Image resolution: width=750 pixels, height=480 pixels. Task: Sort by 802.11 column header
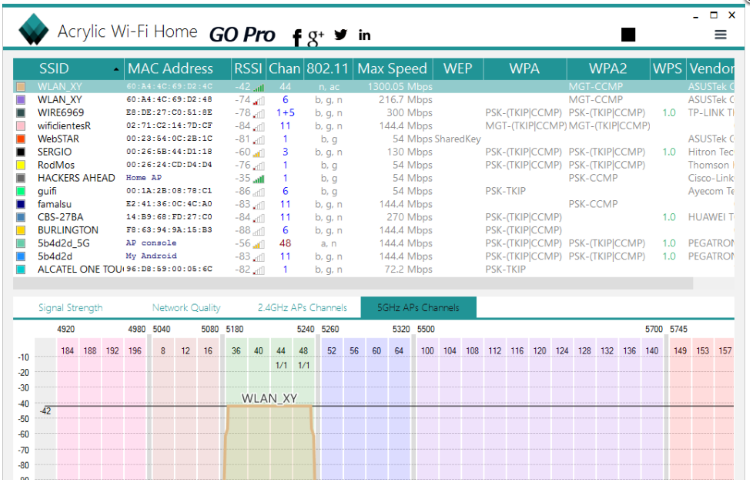[x=328, y=69]
